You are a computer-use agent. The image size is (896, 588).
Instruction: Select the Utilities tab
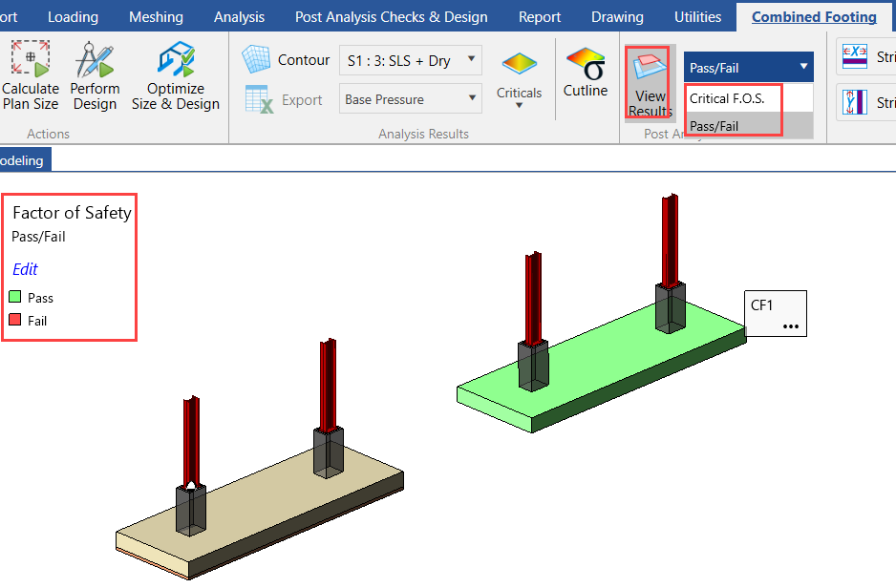point(697,17)
